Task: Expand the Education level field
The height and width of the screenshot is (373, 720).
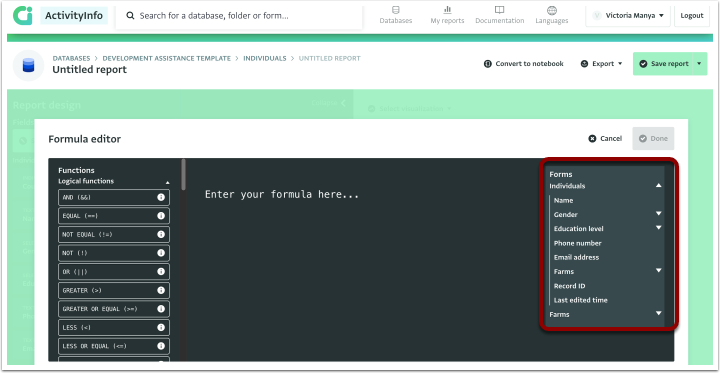Action: [x=658, y=227]
